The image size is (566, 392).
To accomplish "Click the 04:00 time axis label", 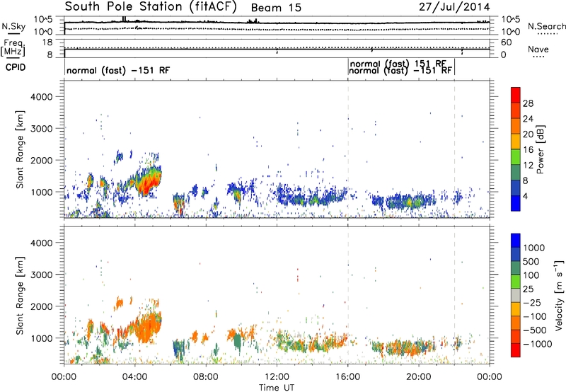I will [x=134, y=377].
